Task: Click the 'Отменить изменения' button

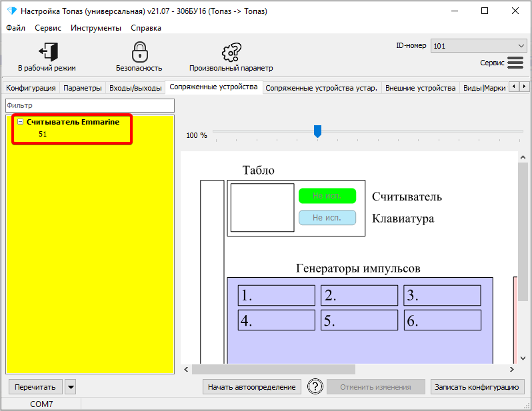Action: coord(375,386)
